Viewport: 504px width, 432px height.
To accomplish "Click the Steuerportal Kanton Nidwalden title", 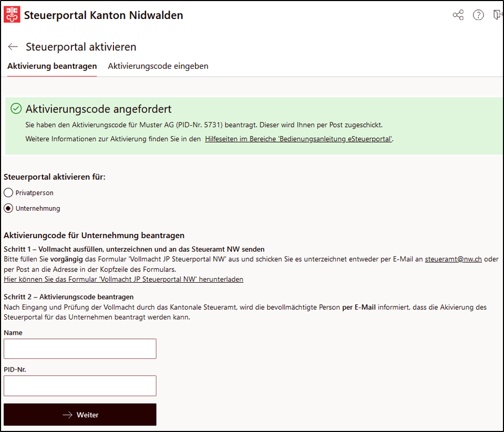I will pyautogui.click(x=103, y=15).
